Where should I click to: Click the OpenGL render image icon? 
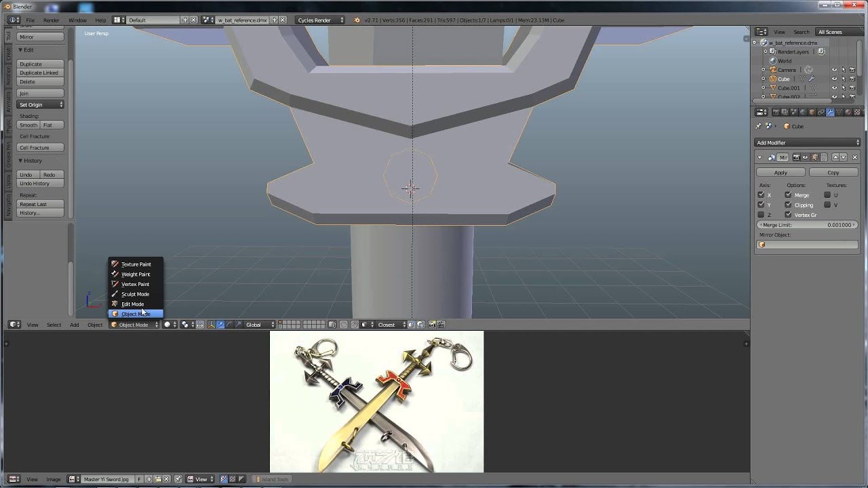point(432,325)
